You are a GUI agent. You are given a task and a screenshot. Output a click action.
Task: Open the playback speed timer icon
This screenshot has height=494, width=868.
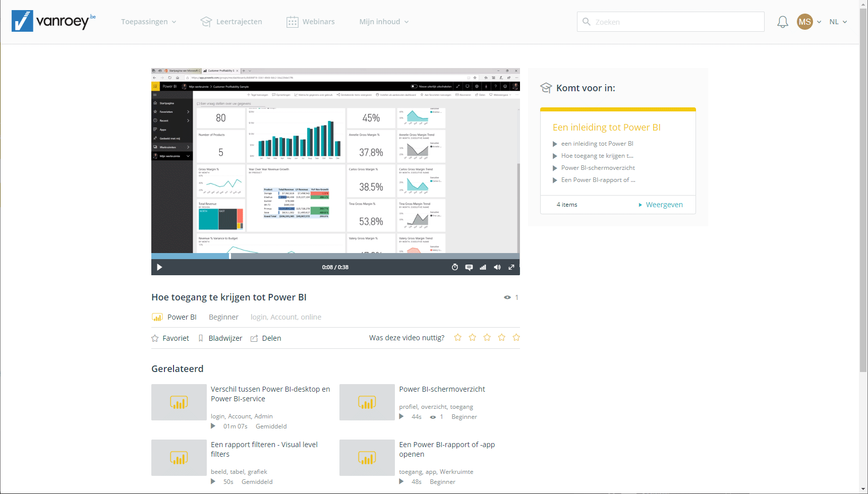point(455,267)
